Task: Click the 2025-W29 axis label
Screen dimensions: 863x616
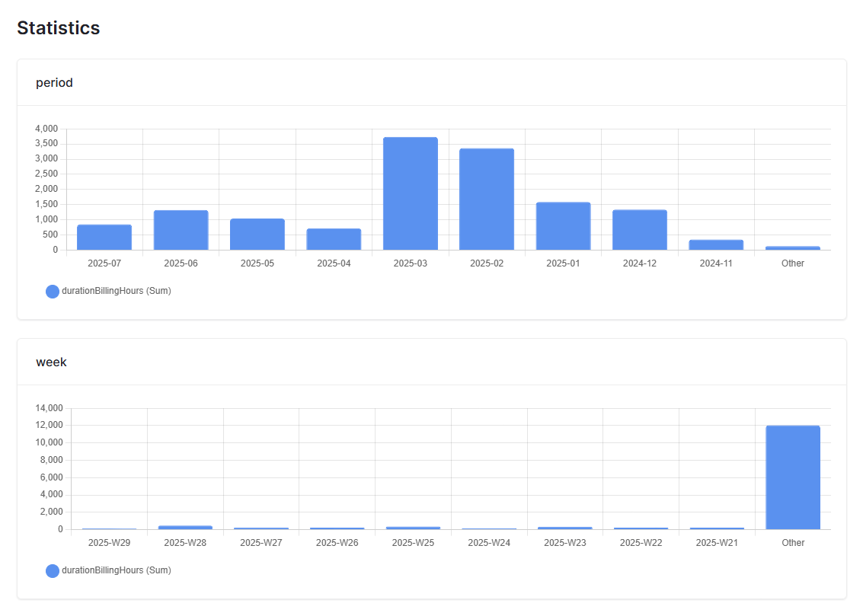Action: [109, 543]
